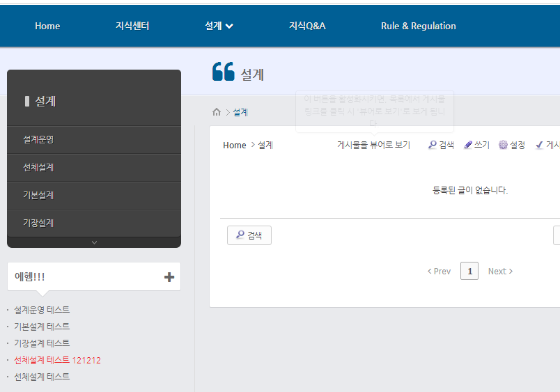Click the Next pagination link

point(500,271)
